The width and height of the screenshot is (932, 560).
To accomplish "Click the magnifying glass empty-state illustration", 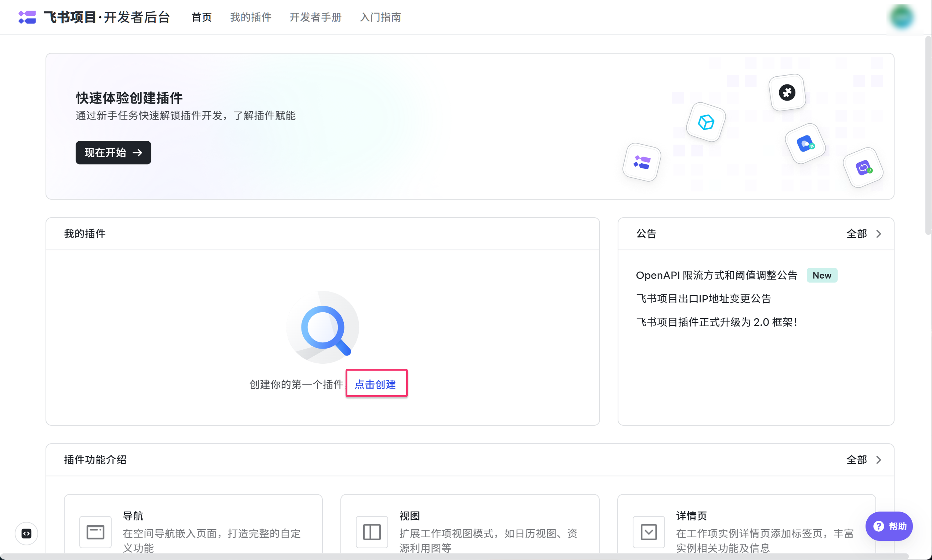I will pyautogui.click(x=323, y=327).
